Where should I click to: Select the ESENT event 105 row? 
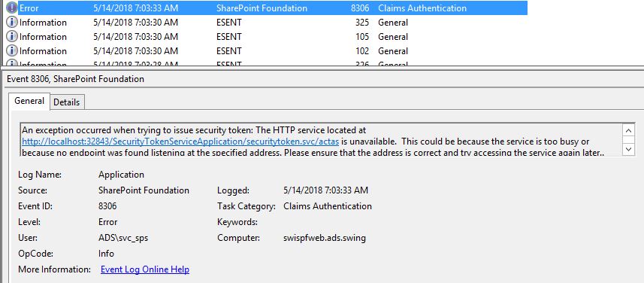coord(265,37)
